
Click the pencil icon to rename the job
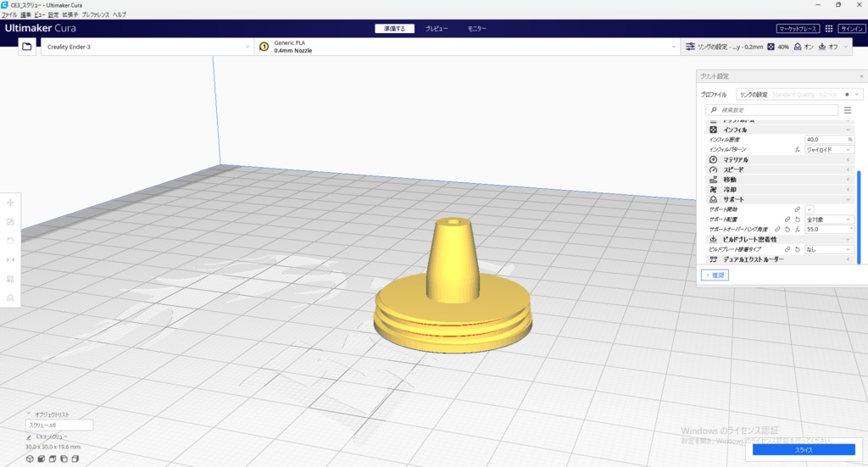point(29,437)
